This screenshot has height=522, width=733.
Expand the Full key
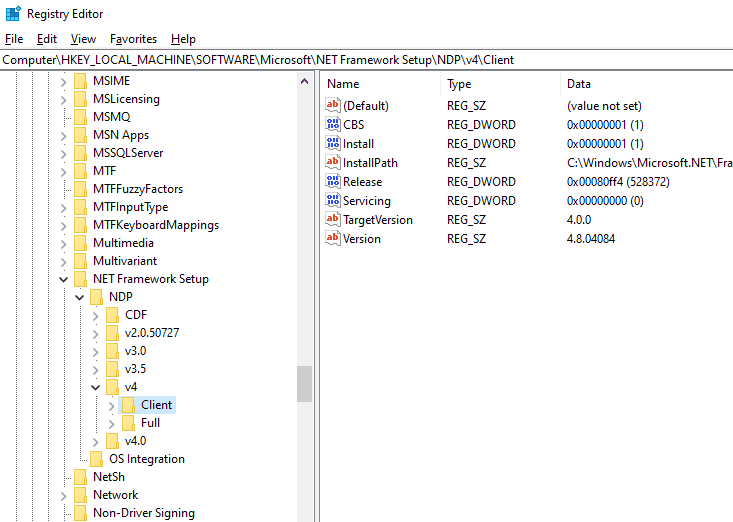[111, 424]
